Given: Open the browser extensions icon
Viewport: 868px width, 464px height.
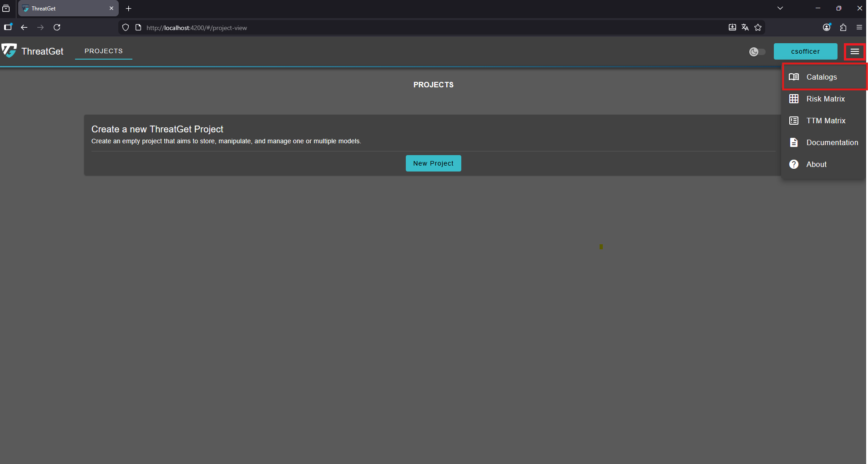Looking at the screenshot, I should (x=843, y=28).
